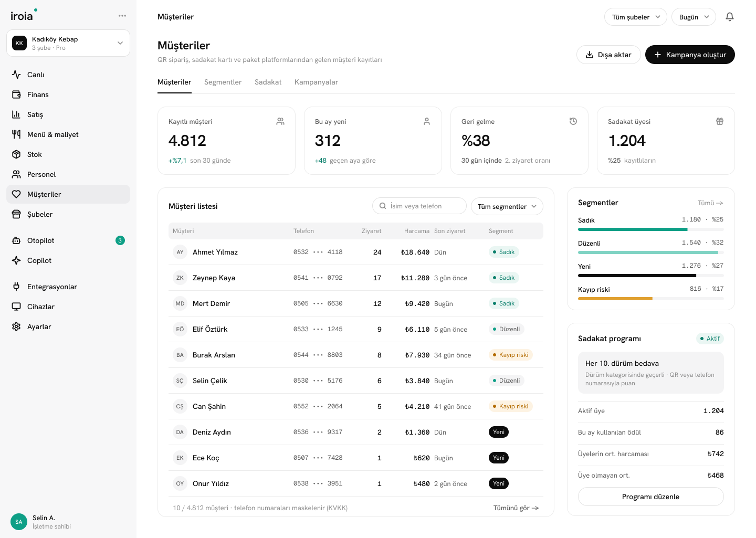
Task: Click Programı düzenle button
Action: (650, 497)
